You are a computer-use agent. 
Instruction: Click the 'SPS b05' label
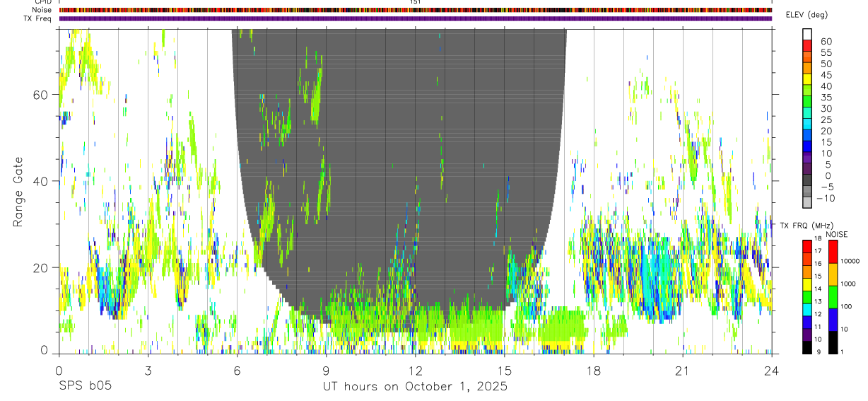85,387
